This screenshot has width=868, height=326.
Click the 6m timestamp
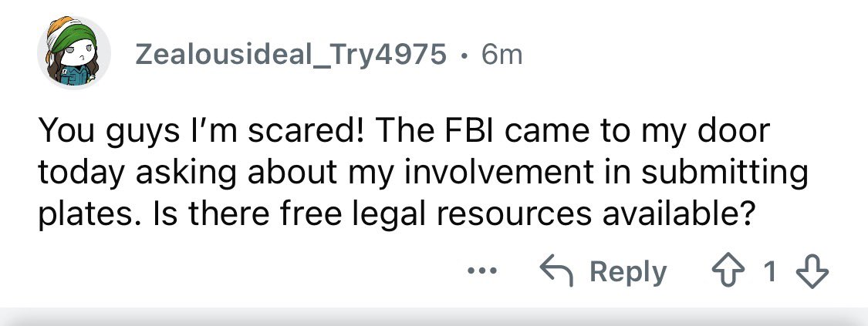pos(501,54)
